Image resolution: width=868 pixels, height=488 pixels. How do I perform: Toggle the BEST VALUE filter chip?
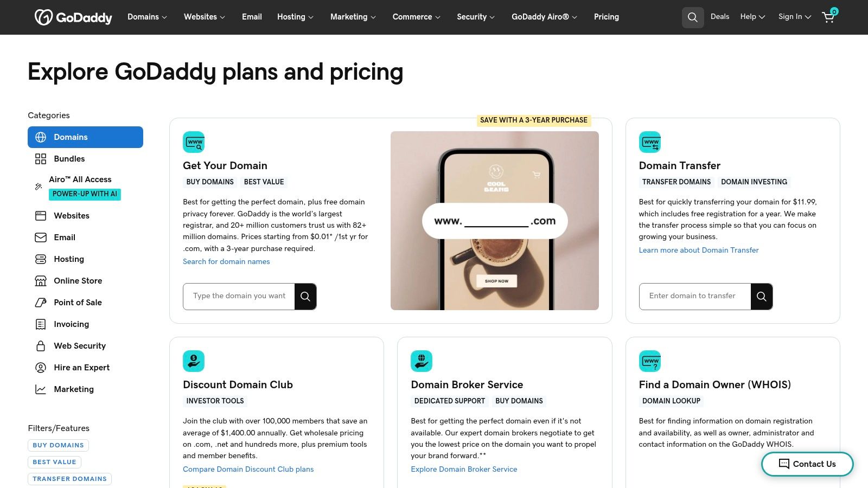click(54, 462)
